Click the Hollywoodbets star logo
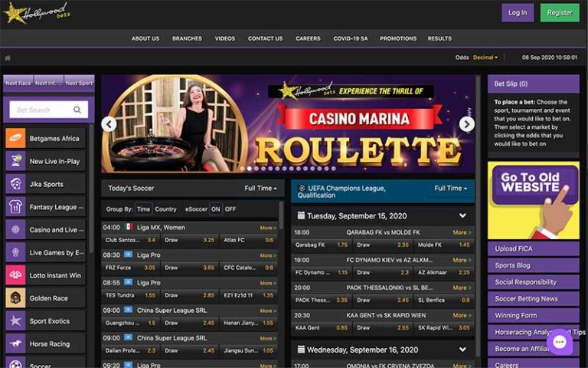 coord(36,13)
